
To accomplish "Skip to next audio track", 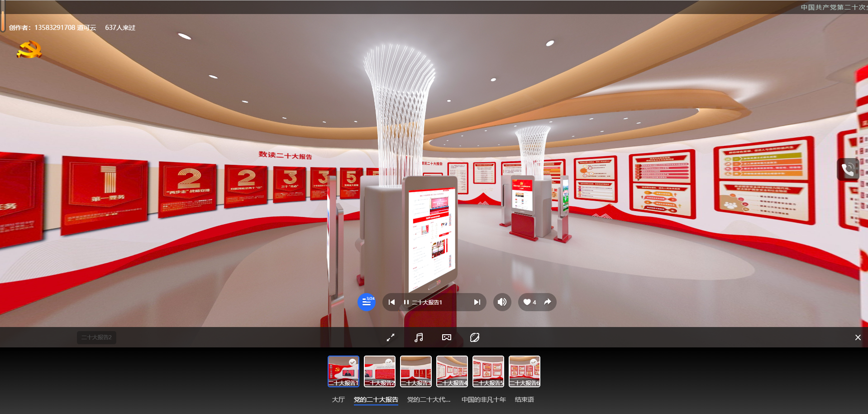I will (x=477, y=302).
